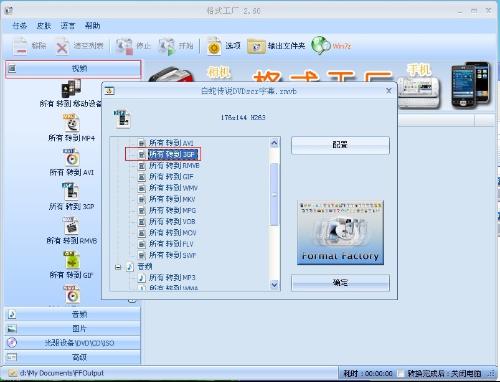Click the 移除 (remove) toolbar icon
This screenshot has height=382, width=500.
coord(21,46)
